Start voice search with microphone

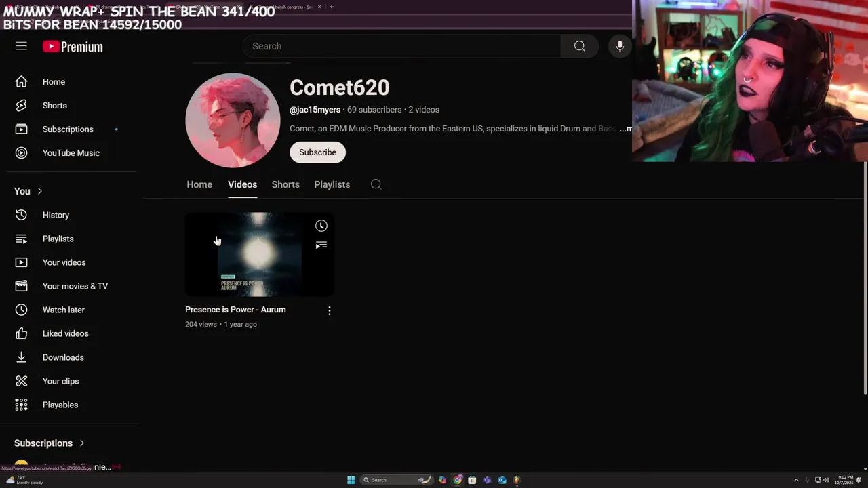coord(620,46)
